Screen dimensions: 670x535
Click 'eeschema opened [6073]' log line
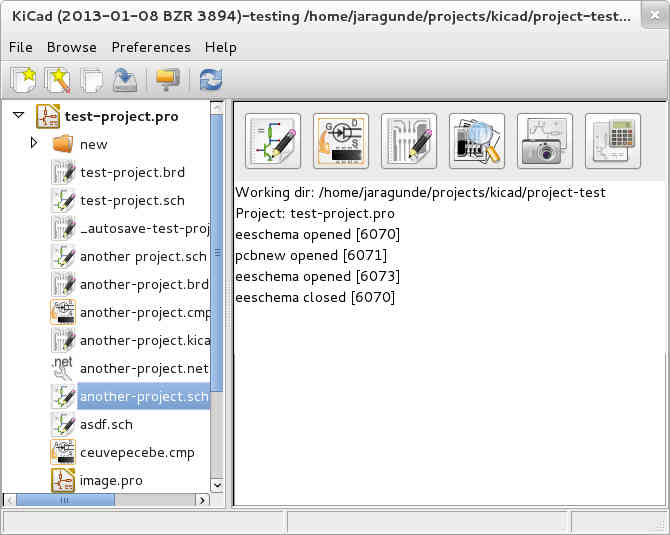point(317,276)
